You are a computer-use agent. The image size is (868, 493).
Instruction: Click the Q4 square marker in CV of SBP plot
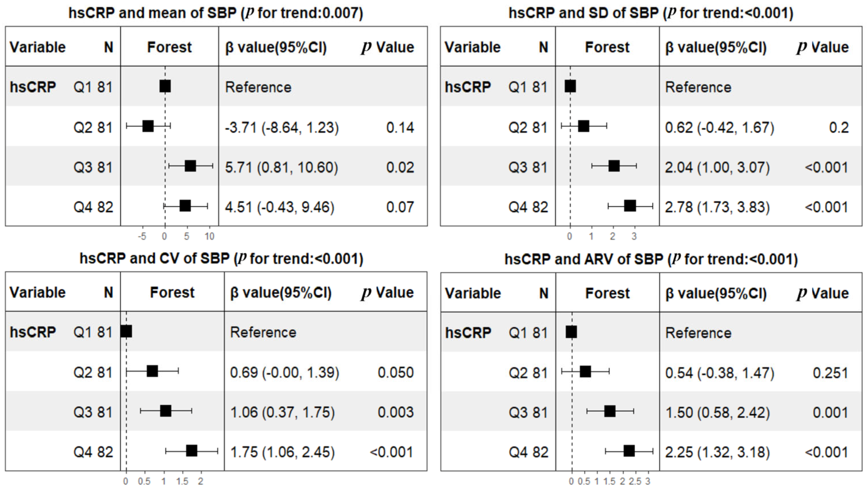click(192, 451)
